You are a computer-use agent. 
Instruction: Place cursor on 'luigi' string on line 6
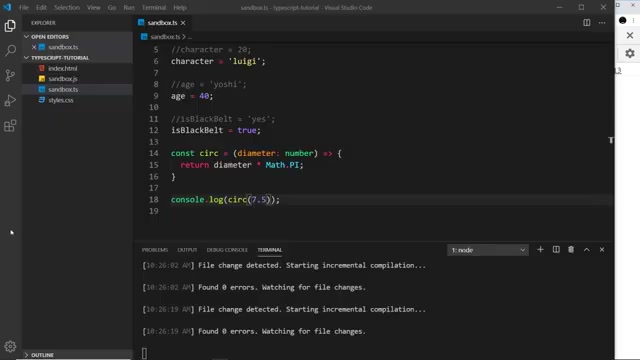point(244,61)
